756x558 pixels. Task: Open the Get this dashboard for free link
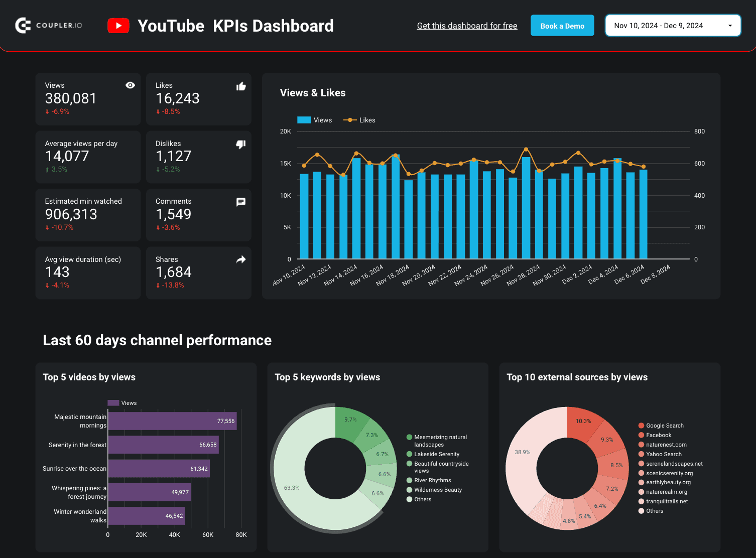(467, 26)
